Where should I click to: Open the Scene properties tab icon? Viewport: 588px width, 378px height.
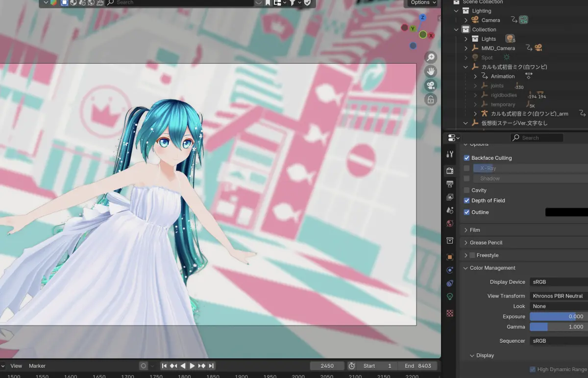tap(450, 210)
